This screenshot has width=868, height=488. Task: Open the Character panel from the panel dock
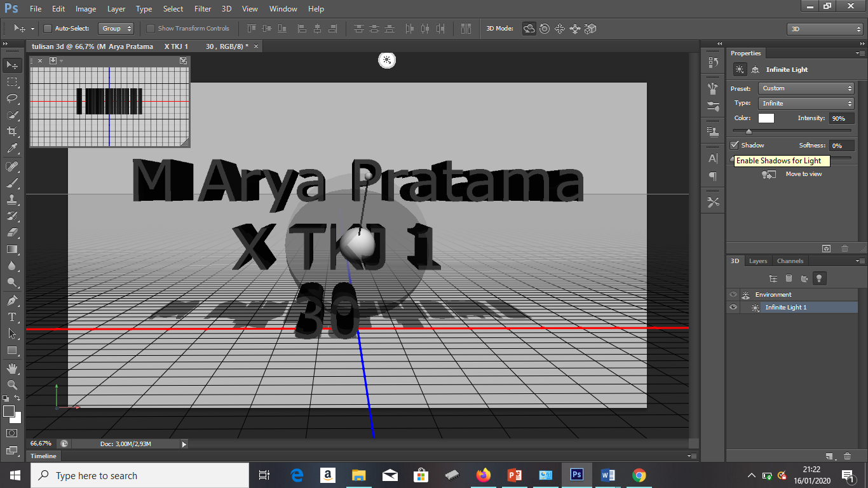(712, 159)
